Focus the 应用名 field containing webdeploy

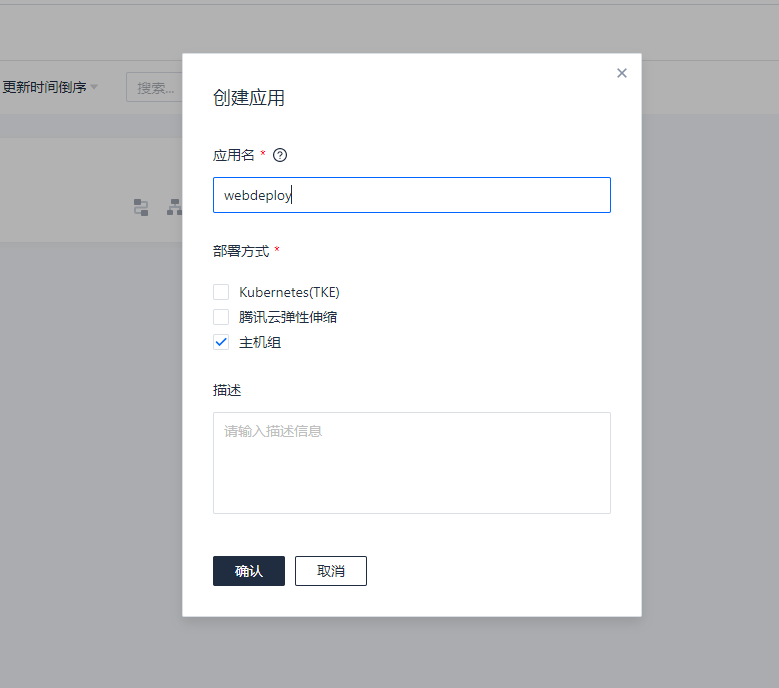(x=411, y=195)
